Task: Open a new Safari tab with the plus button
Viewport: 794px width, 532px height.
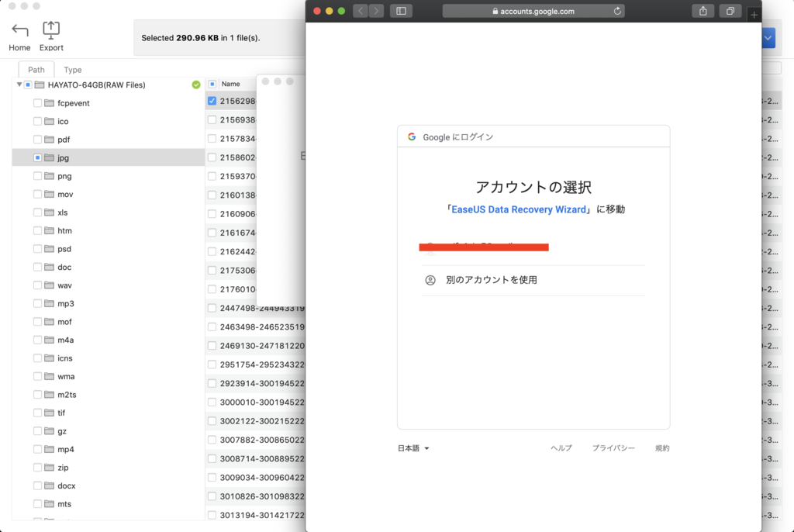Action: (754, 14)
